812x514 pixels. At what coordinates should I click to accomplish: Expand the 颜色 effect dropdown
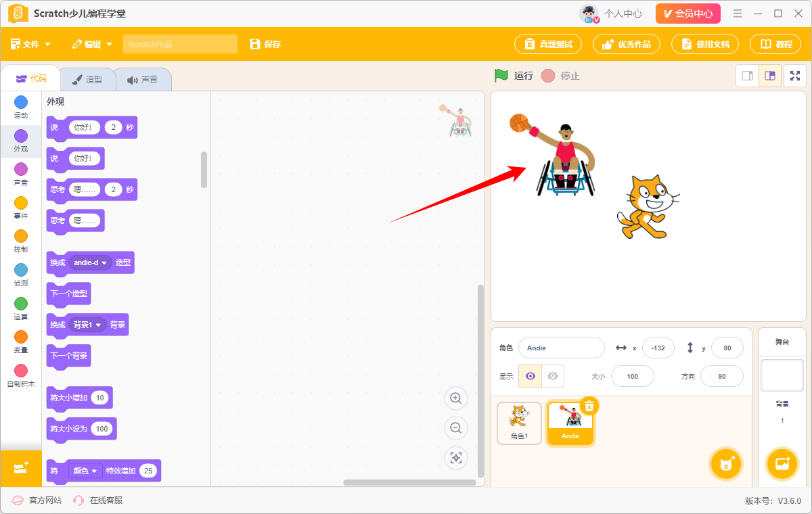85,471
